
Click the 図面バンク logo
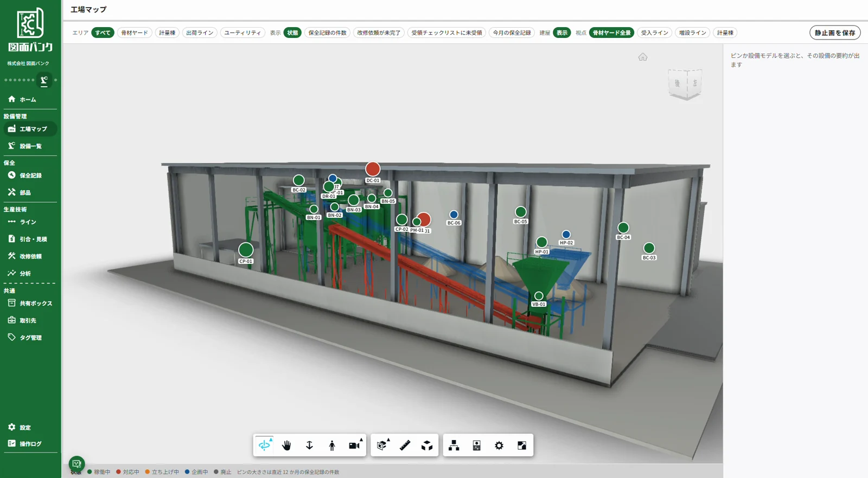[30, 30]
